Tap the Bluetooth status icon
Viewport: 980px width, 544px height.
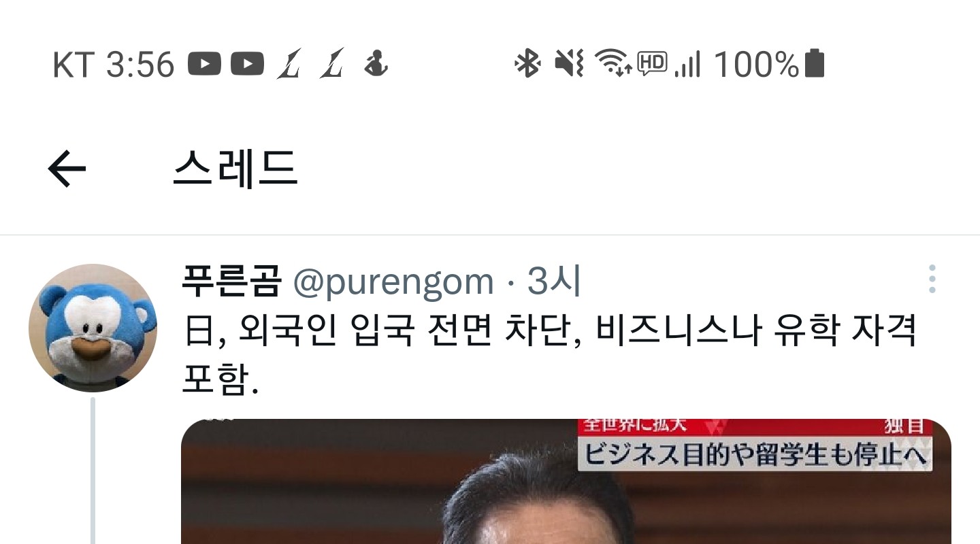527,64
